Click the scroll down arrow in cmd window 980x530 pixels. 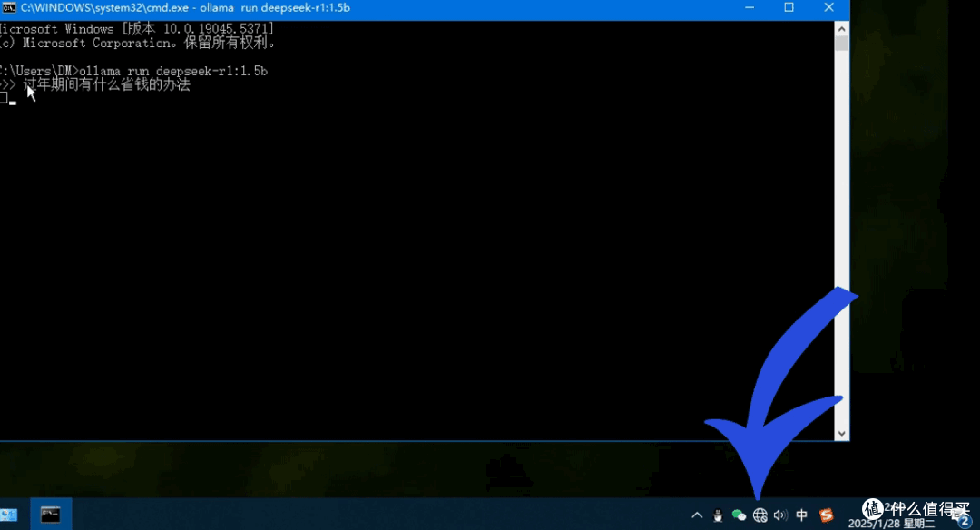[842, 433]
